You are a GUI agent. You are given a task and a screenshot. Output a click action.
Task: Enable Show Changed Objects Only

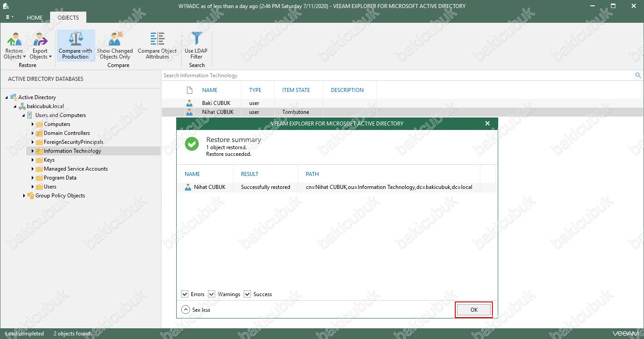[115, 46]
